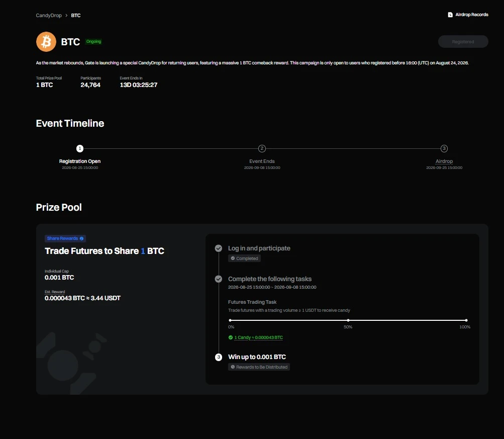Click the clock icon in Rewards badge

(233, 367)
